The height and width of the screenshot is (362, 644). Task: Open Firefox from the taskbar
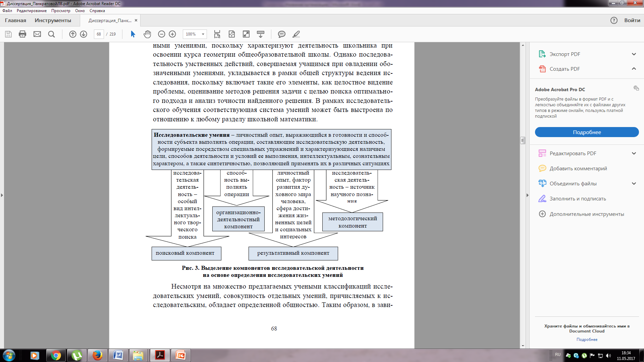click(x=98, y=355)
